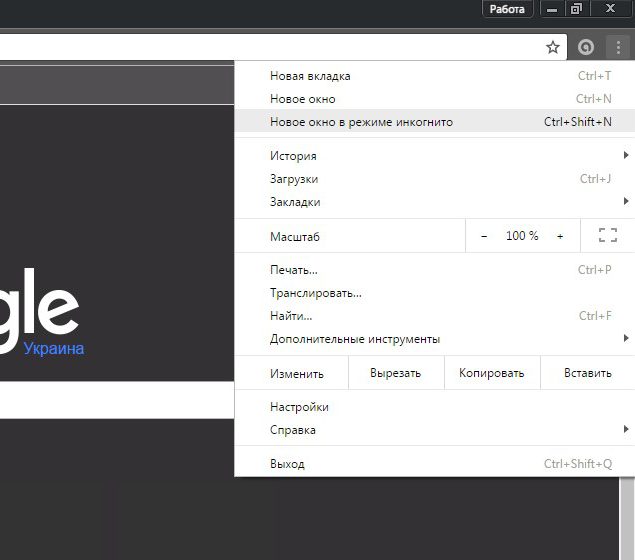
Task: Click the Google search input field
Action: [x=117, y=400]
